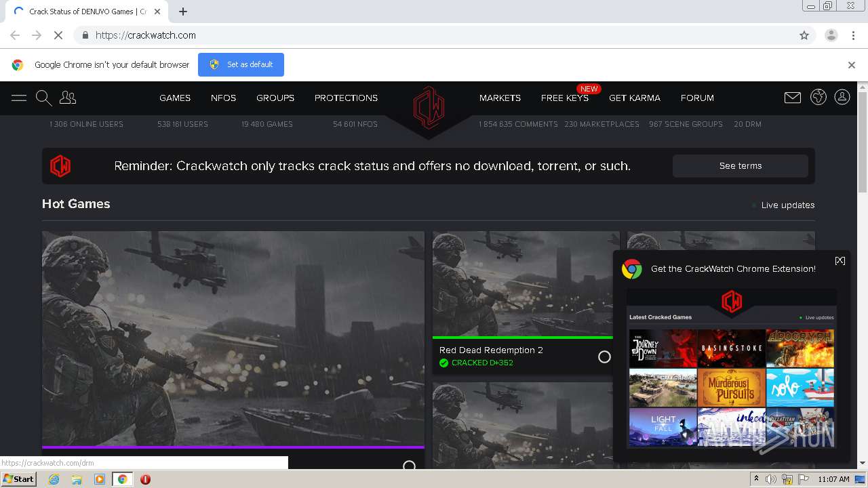Open the user account profile icon

pyautogui.click(x=842, y=97)
